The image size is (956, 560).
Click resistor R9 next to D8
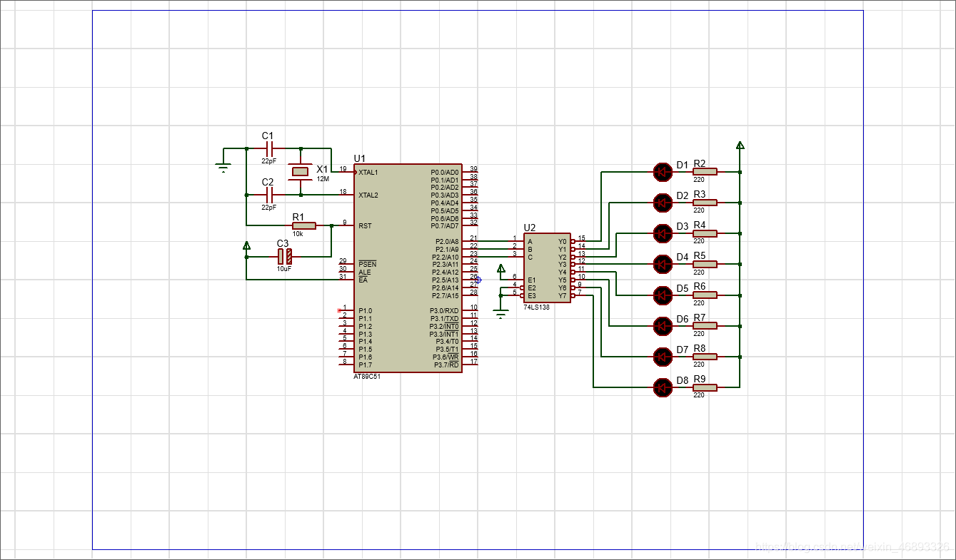click(x=705, y=387)
